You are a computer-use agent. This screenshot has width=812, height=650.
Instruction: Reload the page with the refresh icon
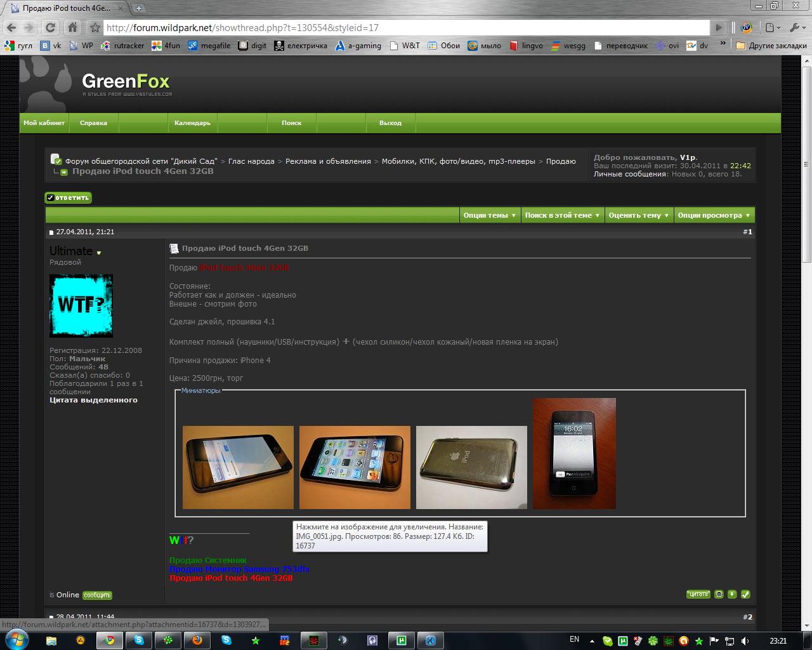click(51, 27)
